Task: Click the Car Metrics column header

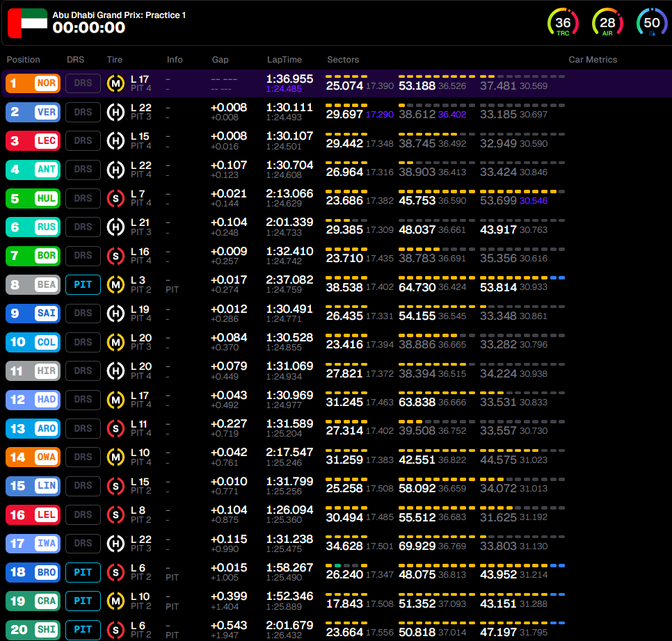Action: (593, 60)
